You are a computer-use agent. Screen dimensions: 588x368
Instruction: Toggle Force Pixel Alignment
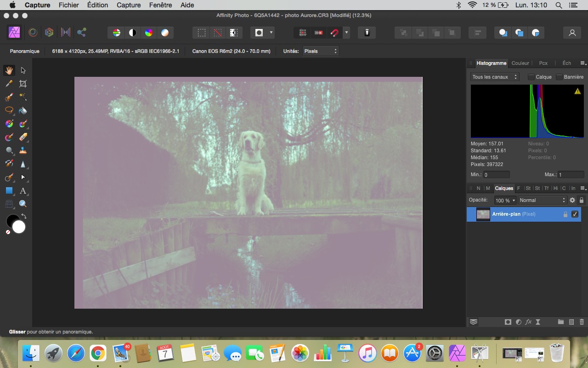(x=303, y=33)
